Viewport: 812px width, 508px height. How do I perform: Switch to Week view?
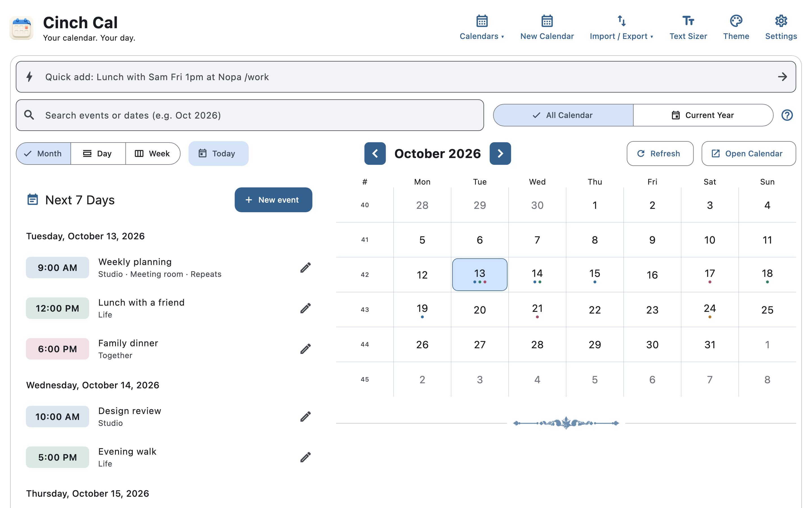(x=153, y=154)
